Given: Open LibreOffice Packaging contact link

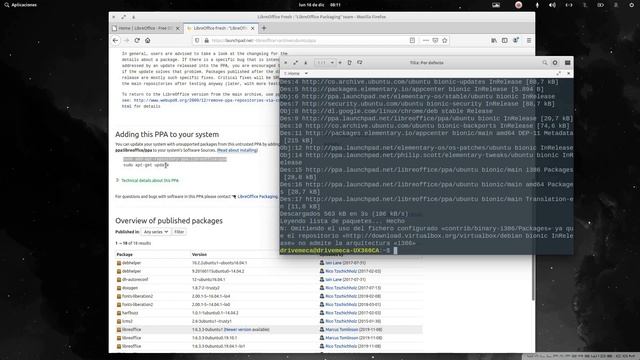Looking at the screenshot, I should click(257, 197).
